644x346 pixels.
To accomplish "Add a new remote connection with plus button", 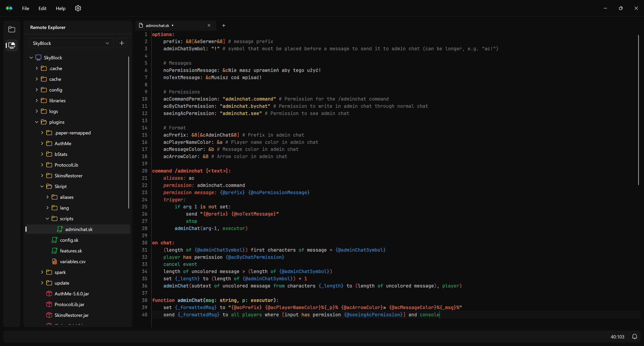I will click(x=122, y=43).
